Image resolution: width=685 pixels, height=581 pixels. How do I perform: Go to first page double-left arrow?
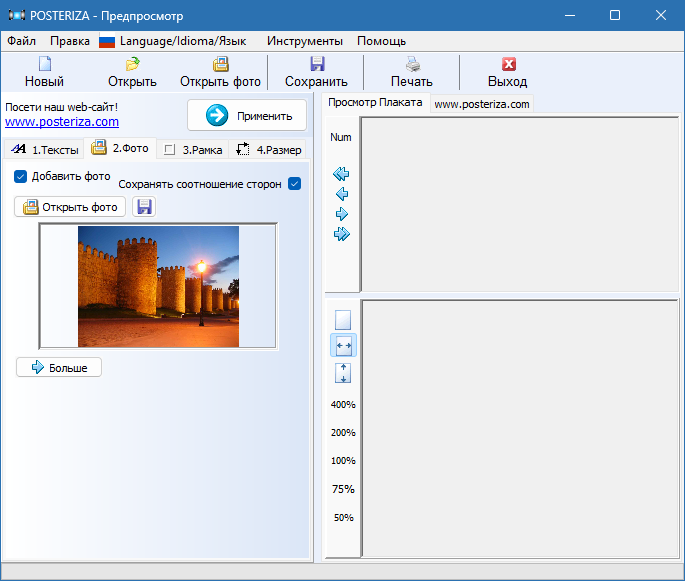point(341,174)
